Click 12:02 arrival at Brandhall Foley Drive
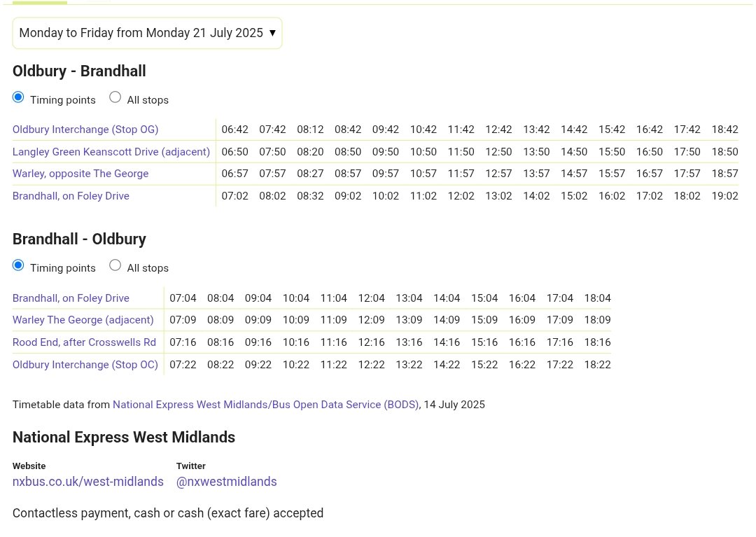The height and width of the screenshot is (537, 756). click(461, 196)
